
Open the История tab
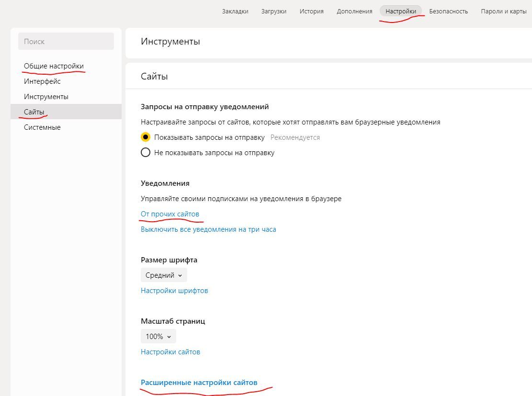[311, 11]
